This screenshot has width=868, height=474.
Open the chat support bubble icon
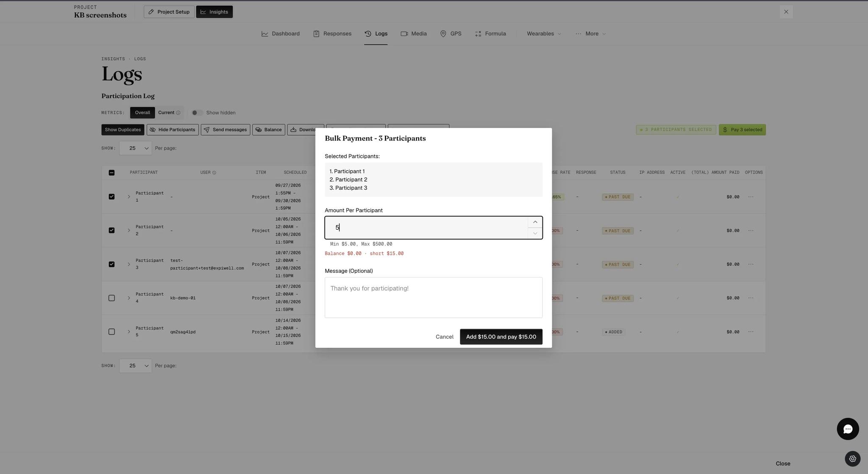pyautogui.click(x=848, y=429)
